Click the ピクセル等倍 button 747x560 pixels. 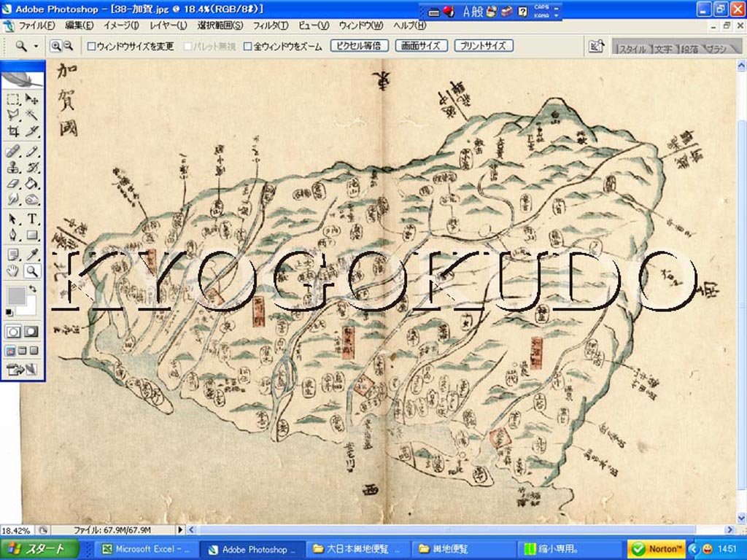click(360, 46)
